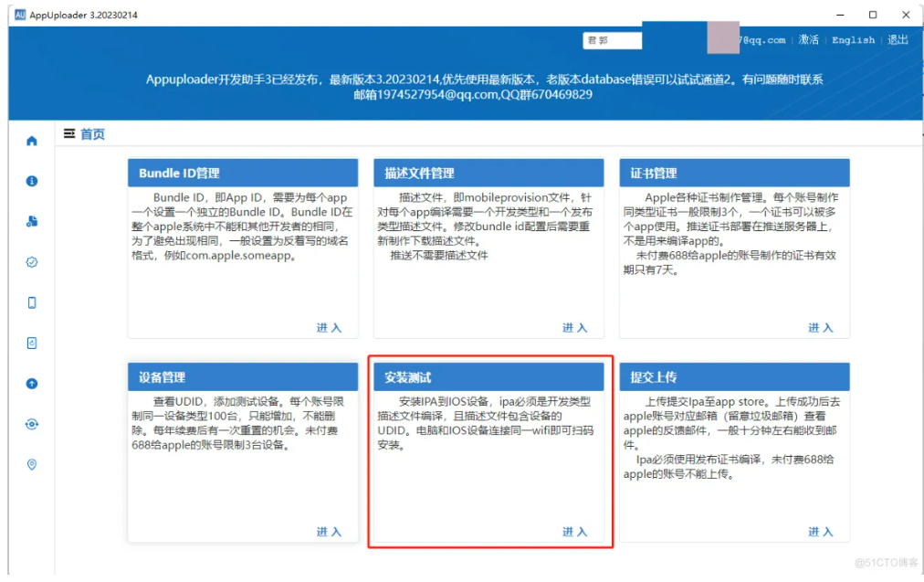Switch language with English link
This screenshot has height=582, width=924.
853,40
